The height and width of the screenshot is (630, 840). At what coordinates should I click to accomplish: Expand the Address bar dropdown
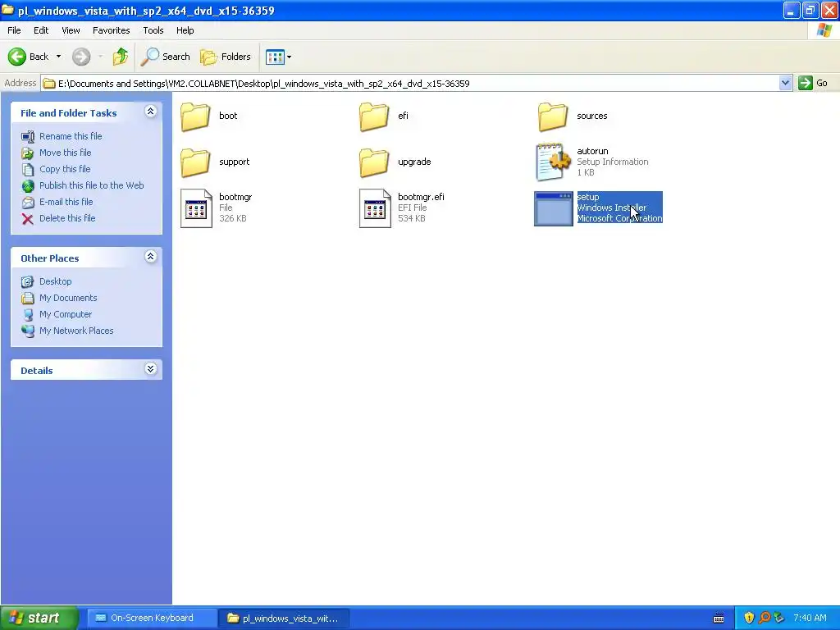click(785, 83)
